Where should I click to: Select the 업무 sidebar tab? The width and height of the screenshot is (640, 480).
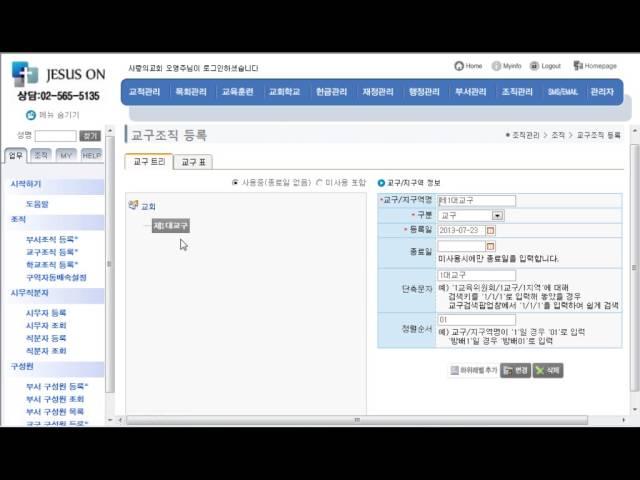click(x=16, y=156)
